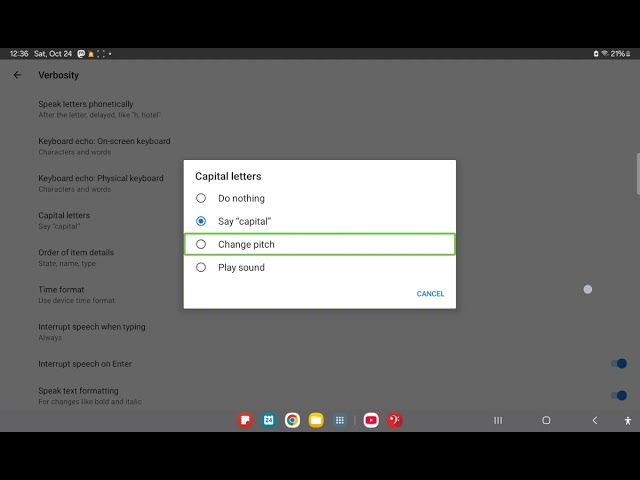This screenshot has height=480, width=640.
Task: Tap the rounded app notification icon after the date
Action: coord(81,53)
